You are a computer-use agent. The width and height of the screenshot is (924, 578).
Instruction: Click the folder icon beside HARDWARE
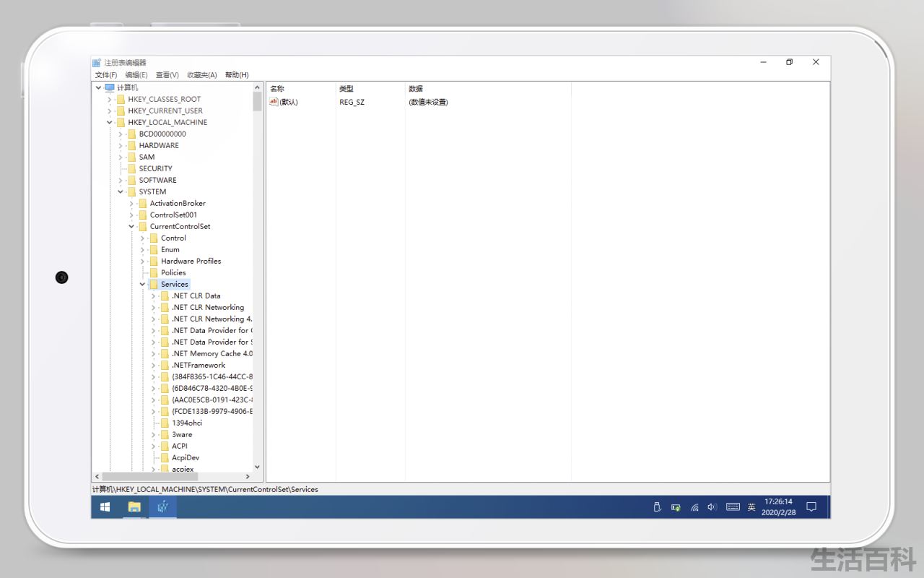(x=131, y=145)
